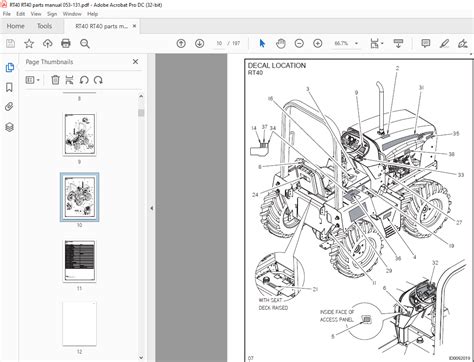Toggle the Bookmarks panel icon

click(9, 87)
